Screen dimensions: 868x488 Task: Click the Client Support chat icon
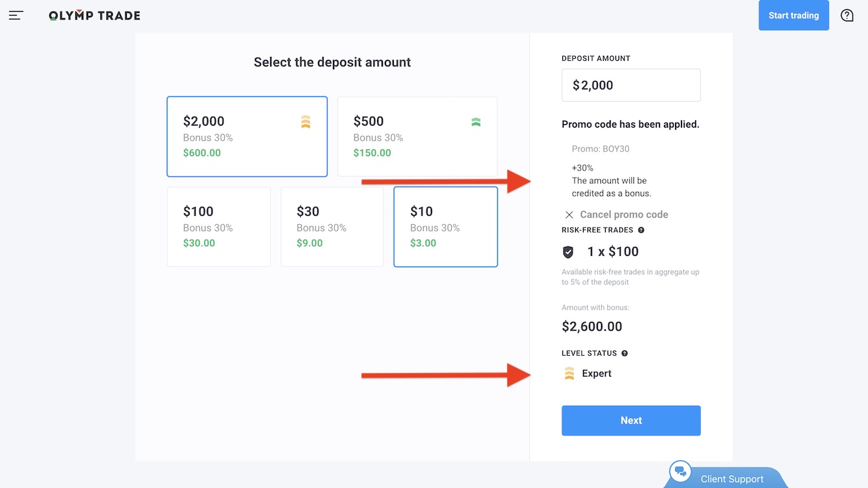[680, 472]
